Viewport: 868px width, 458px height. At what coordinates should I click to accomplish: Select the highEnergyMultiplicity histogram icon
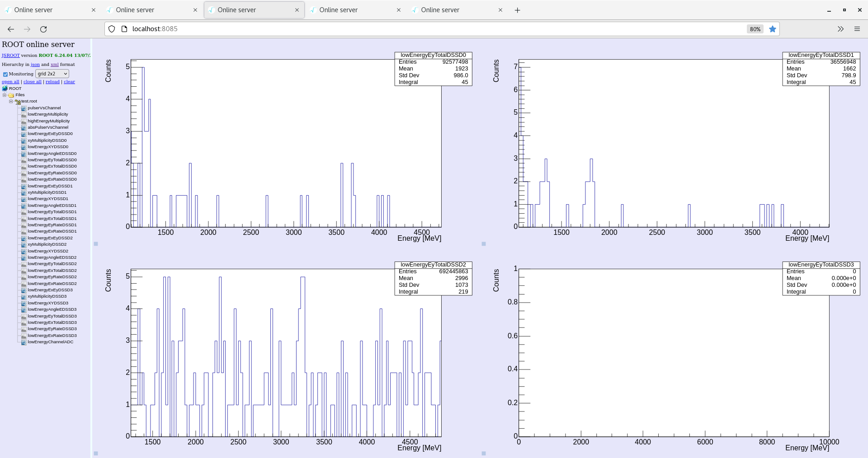tap(24, 121)
